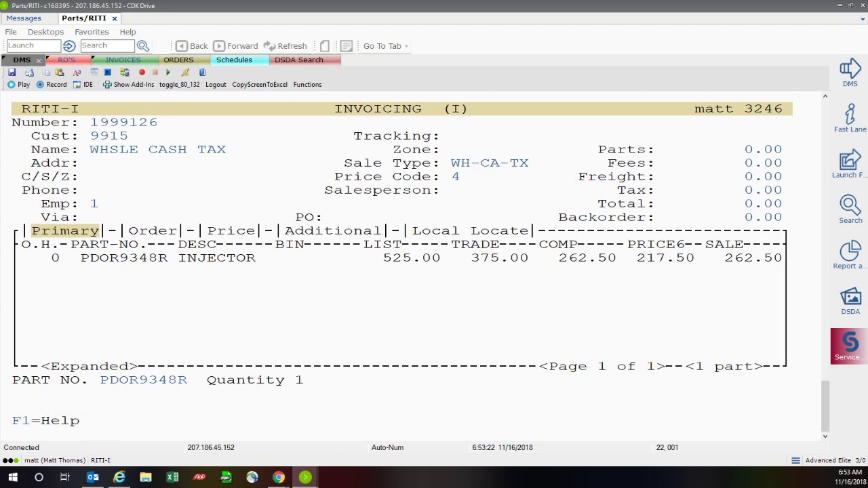Click the blue book icon in toolbar

(202, 73)
